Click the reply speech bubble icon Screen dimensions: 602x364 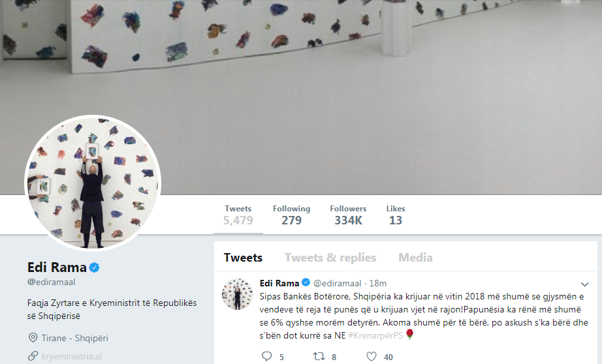click(x=267, y=356)
